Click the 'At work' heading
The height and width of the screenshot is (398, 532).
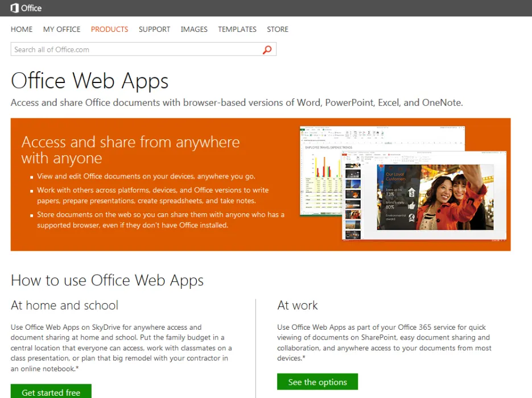point(298,305)
